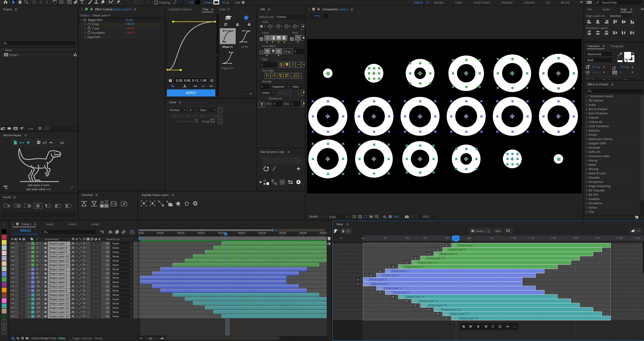The width and height of the screenshot is (644, 341).
Task: Switch to the Paragraph tab in Character panel
Action: click(x=617, y=46)
